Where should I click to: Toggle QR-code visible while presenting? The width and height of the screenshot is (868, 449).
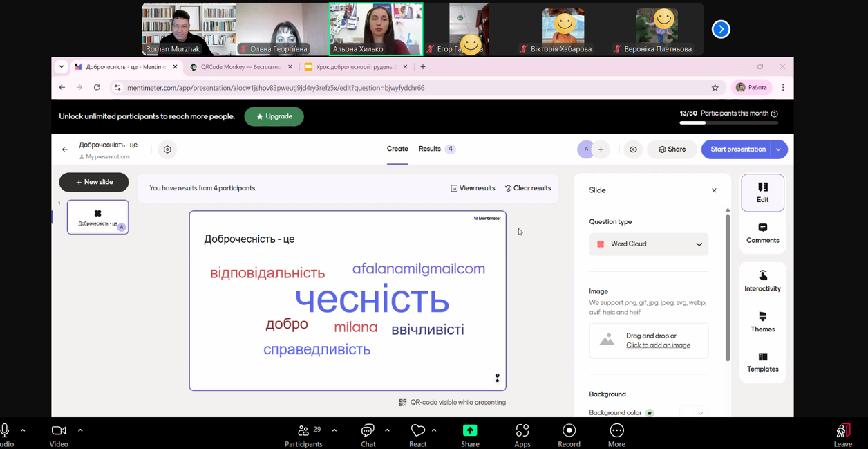(x=452, y=402)
